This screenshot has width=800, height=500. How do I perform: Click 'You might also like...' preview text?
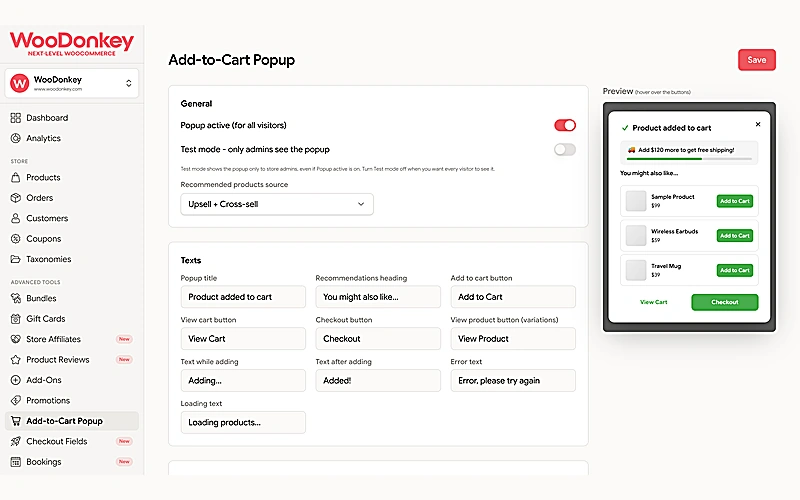pyautogui.click(x=649, y=173)
